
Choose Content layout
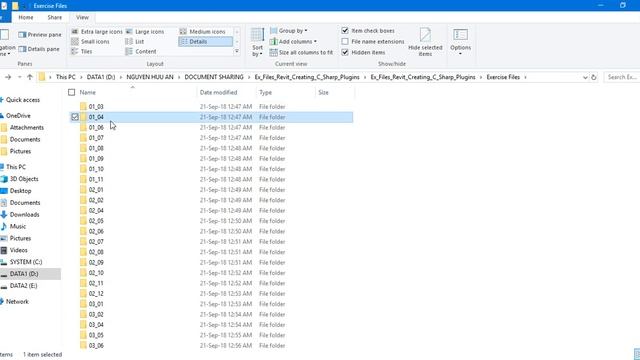[141, 51]
